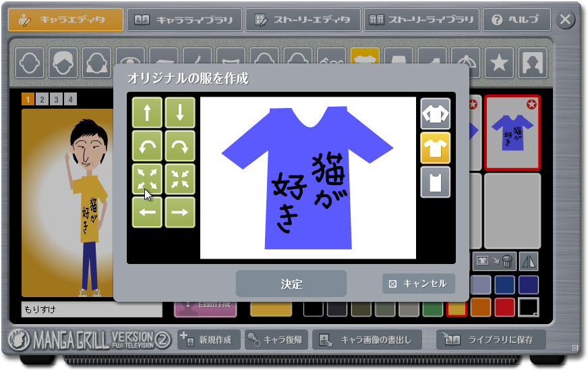Switch to キャラライブラリ tab
Viewport: 588px width, 370px height.
(x=185, y=20)
